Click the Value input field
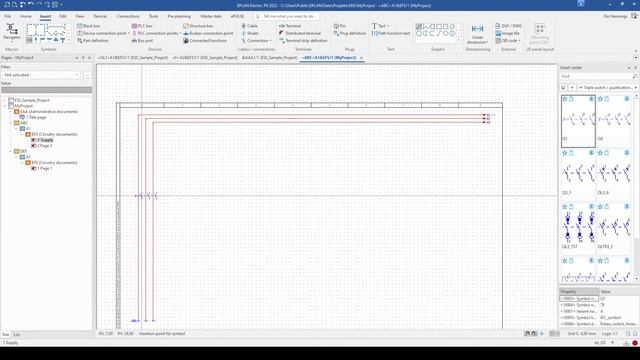Image resolution: width=640 pixels, height=360 pixels. coord(47,90)
